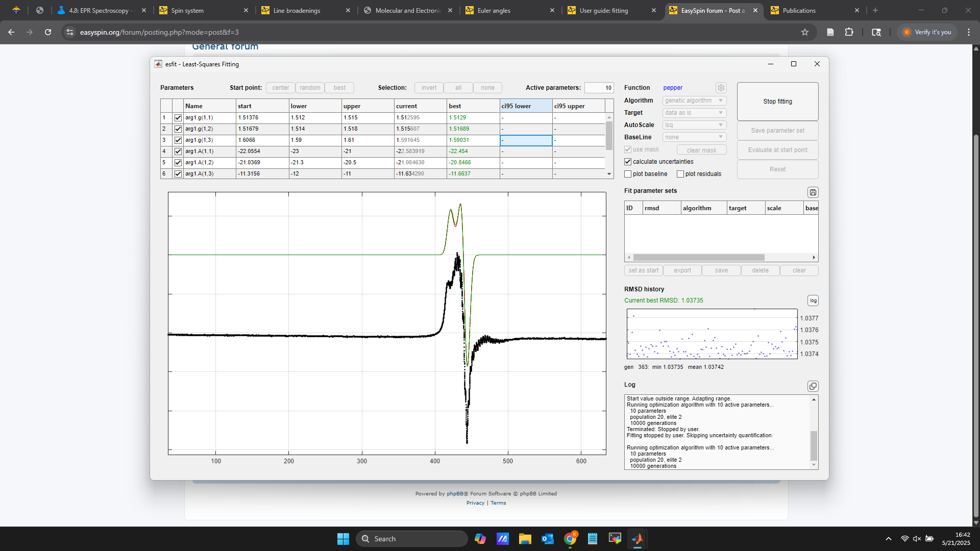Open MATLAB from taskbar
The image size is (980, 551).
pyautogui.click(x=638, y=539)
